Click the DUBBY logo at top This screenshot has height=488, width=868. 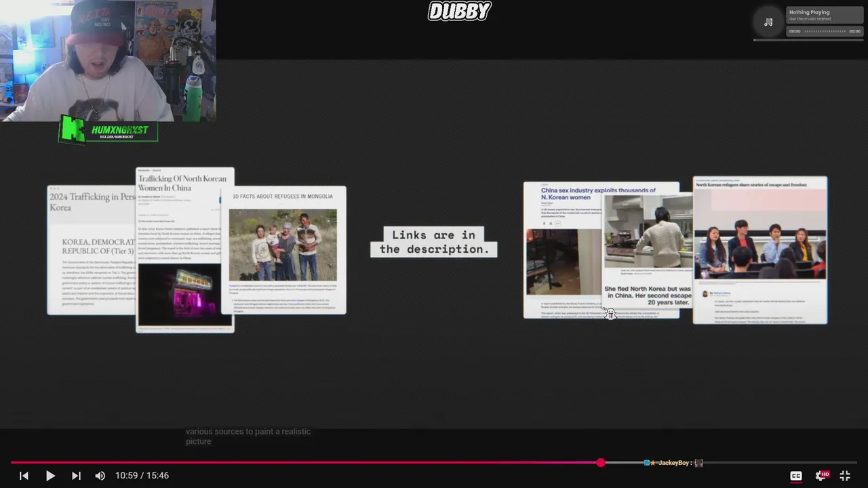pyautogui.click(x=459, y=11)
